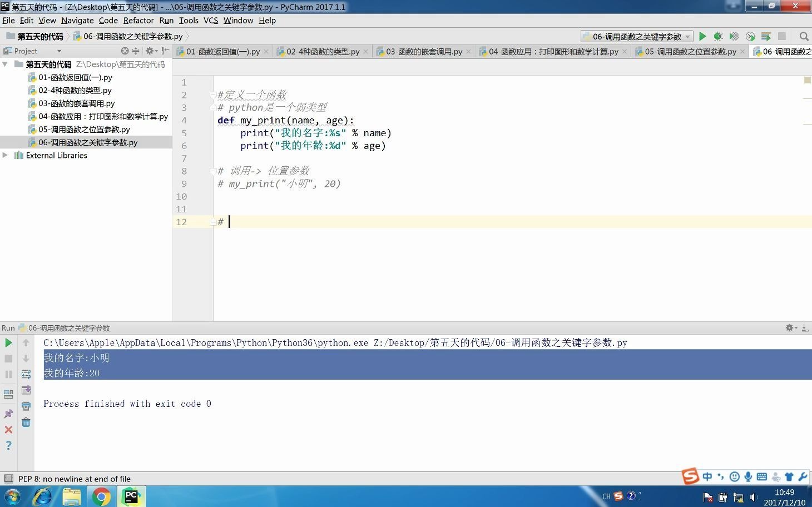Click the Z:/Desktop script path in console
The image size is (812, 507).
(500, 342)
